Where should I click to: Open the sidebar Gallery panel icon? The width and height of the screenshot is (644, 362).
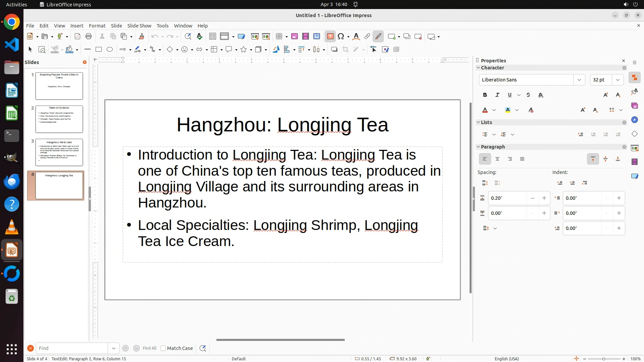[x=635, y=106]
